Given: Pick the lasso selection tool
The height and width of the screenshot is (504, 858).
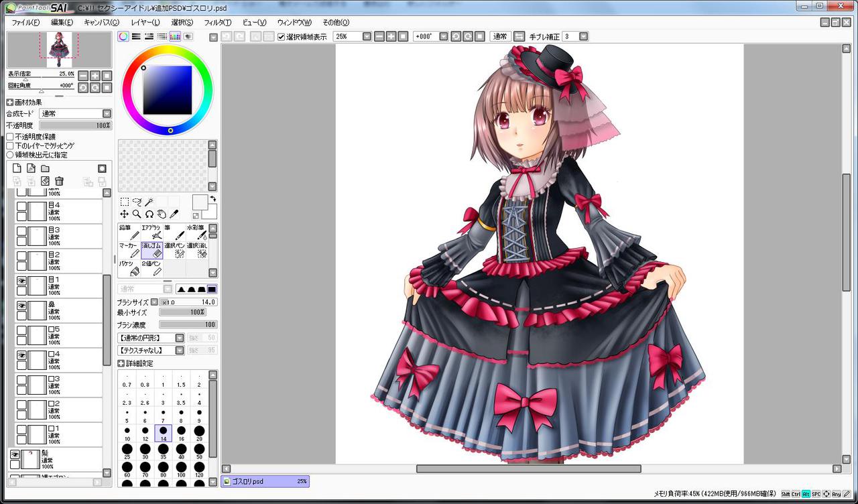Looking at the screenshot, I should coord(137,202).
